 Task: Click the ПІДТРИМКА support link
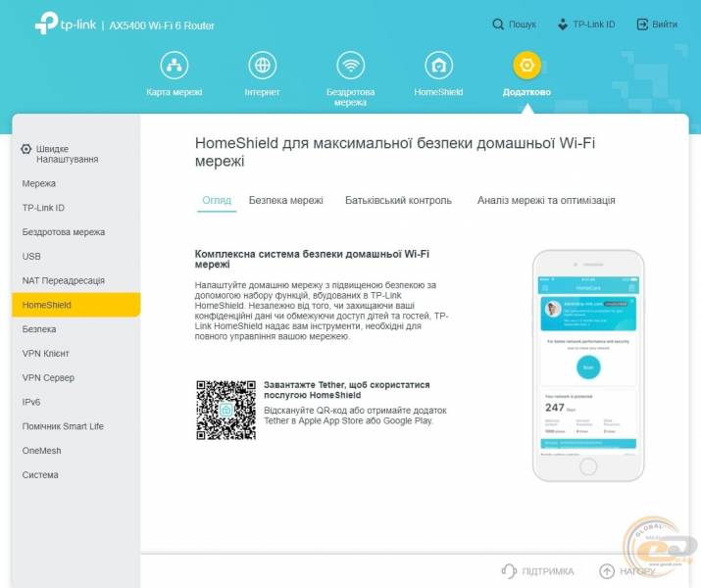[x=548, y=571]
